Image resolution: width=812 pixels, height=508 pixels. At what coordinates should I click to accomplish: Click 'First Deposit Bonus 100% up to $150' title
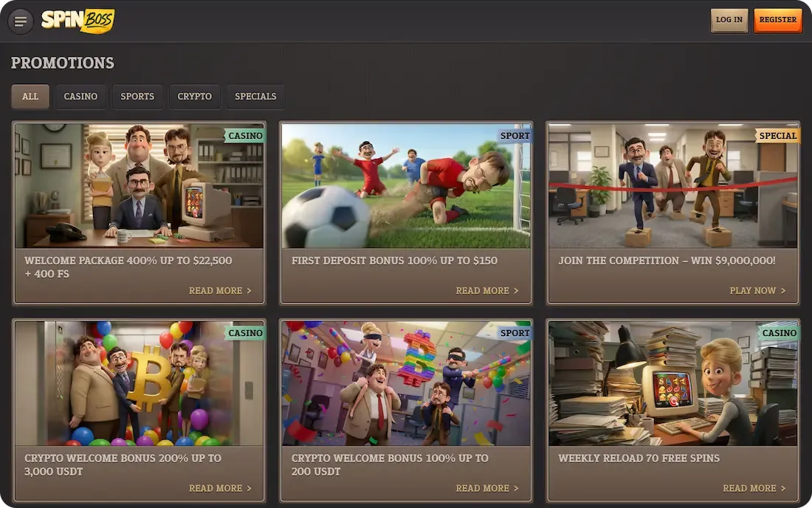(394, 261)
